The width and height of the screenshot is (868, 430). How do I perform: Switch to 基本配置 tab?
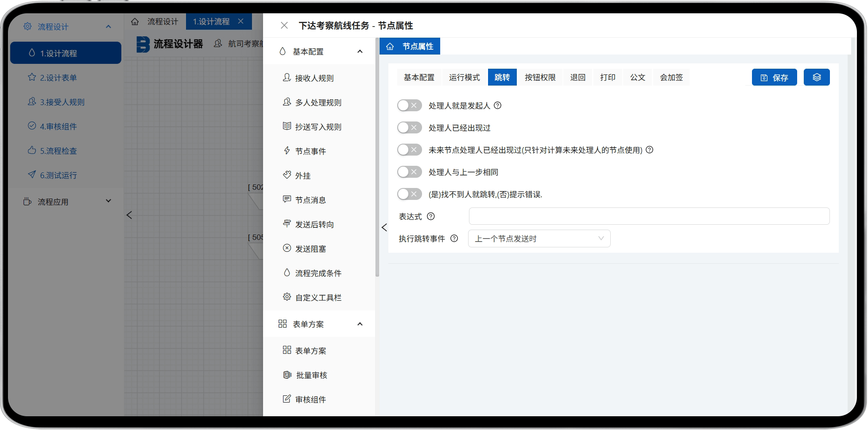click(x=419, y=77)
